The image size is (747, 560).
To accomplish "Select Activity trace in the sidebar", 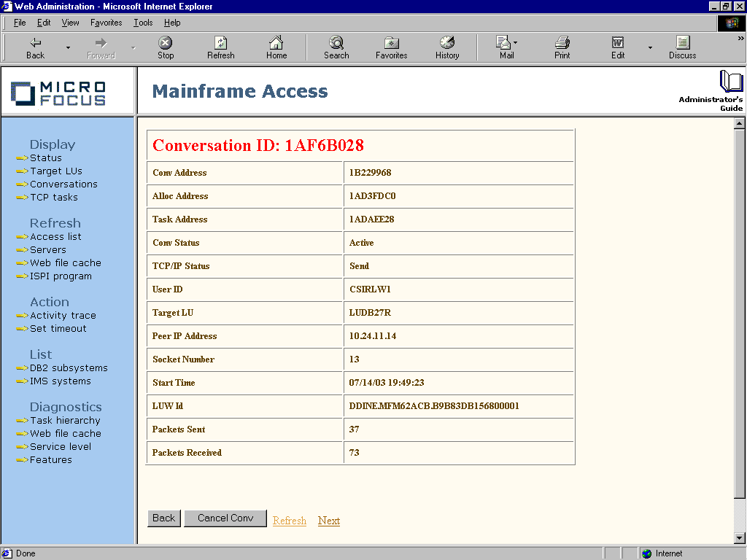I will point(63,316).
